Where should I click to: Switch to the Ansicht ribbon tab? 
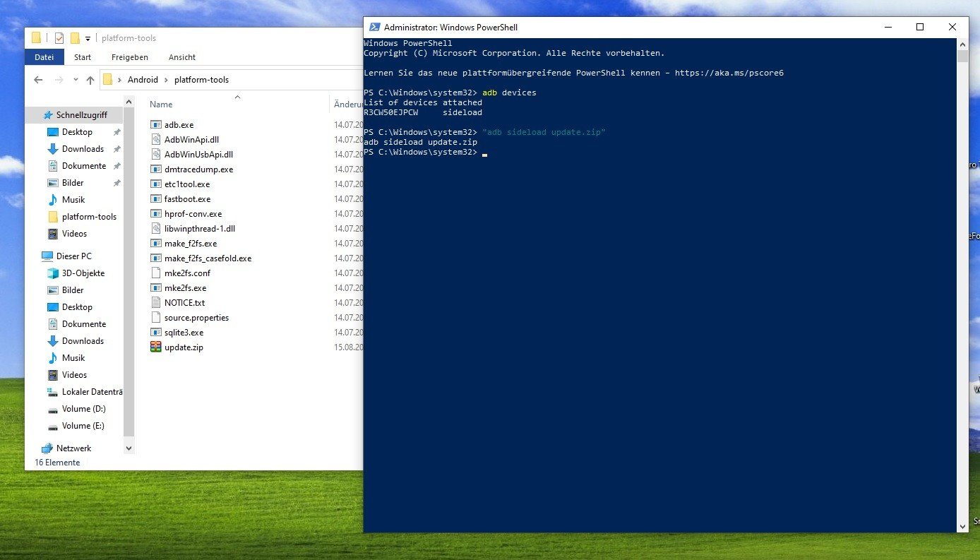[x=182, y=57]
